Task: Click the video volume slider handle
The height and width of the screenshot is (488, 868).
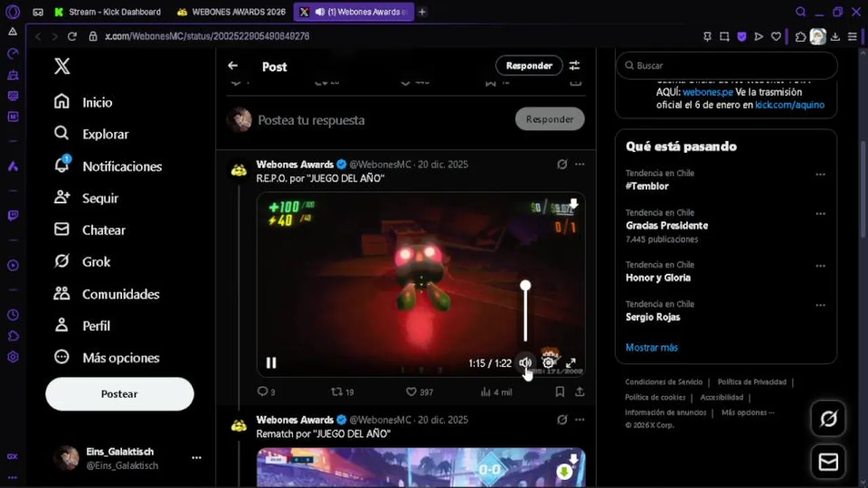Action: [x=526, y=286]
